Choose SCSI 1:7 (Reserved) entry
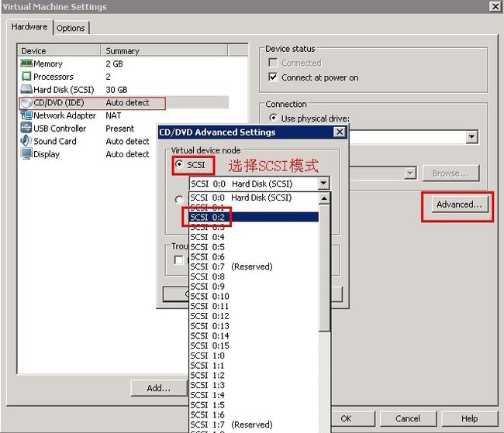The height and width of the screenshot is (433, 504). pos(254,424)
